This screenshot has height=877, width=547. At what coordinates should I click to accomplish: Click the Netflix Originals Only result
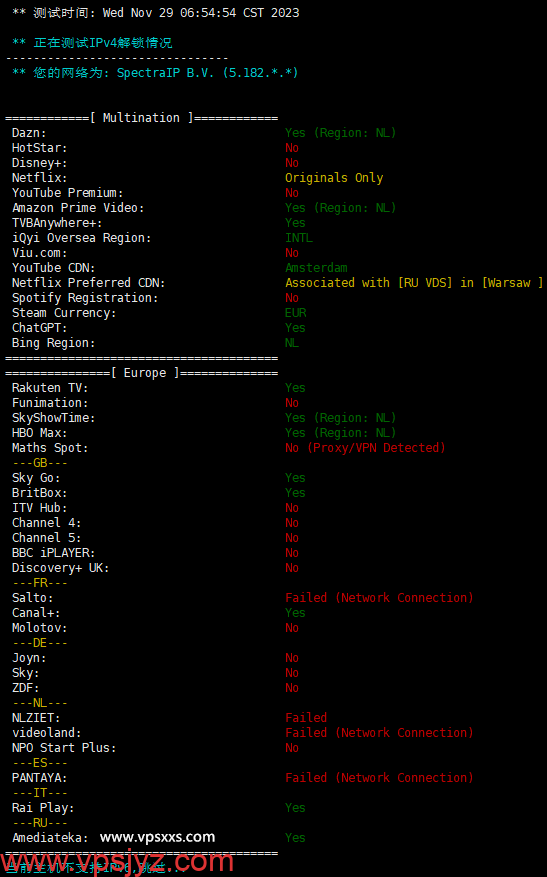coord(334,178)
